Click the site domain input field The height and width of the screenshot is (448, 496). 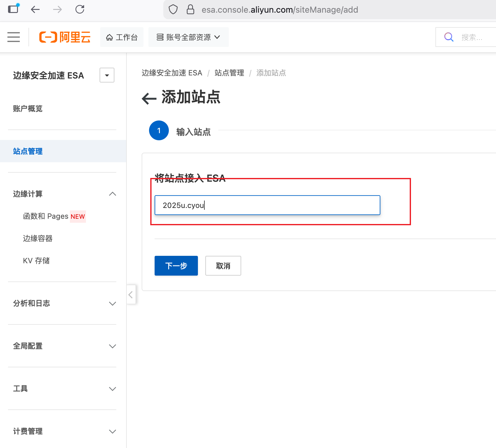tap(267, 205)
